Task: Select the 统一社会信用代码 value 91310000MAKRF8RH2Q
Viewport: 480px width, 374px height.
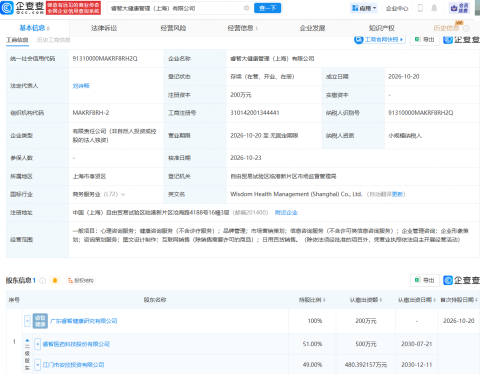Action: (x=105, y=59)
